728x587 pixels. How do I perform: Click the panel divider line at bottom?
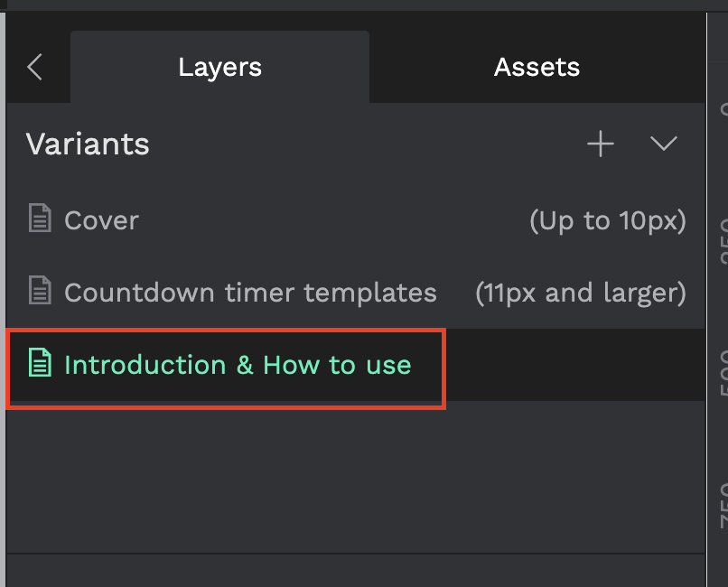pos(356,553)
